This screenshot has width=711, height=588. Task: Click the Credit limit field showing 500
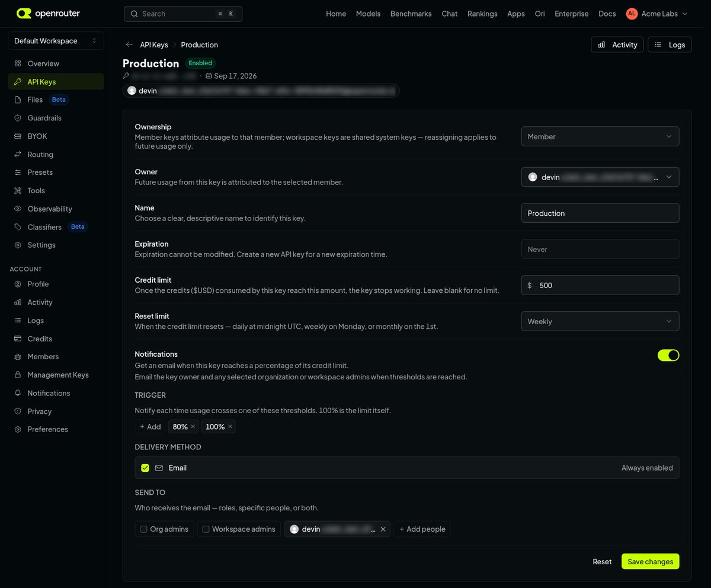pos(600,285)
